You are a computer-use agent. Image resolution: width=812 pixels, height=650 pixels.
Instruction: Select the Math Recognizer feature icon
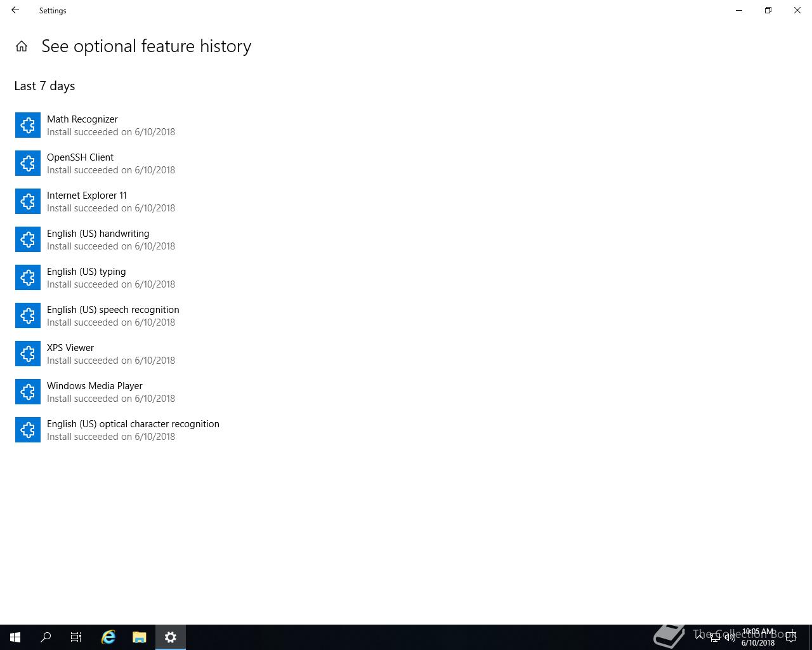pyautogui.click(x=28, y=125)
